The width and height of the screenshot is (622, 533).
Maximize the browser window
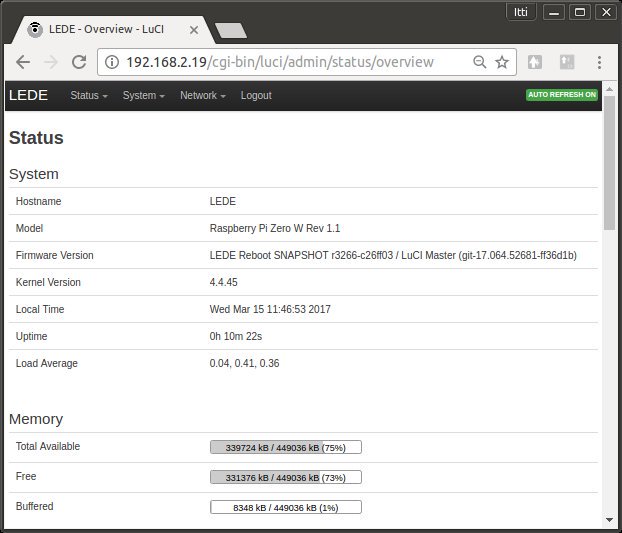click(x=580, y=12)
